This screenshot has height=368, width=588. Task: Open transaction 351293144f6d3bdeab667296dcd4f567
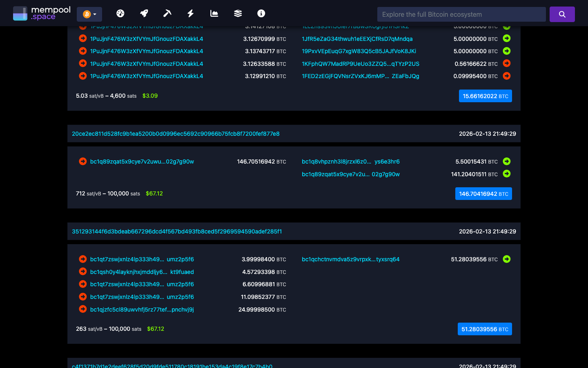[177, 231]
